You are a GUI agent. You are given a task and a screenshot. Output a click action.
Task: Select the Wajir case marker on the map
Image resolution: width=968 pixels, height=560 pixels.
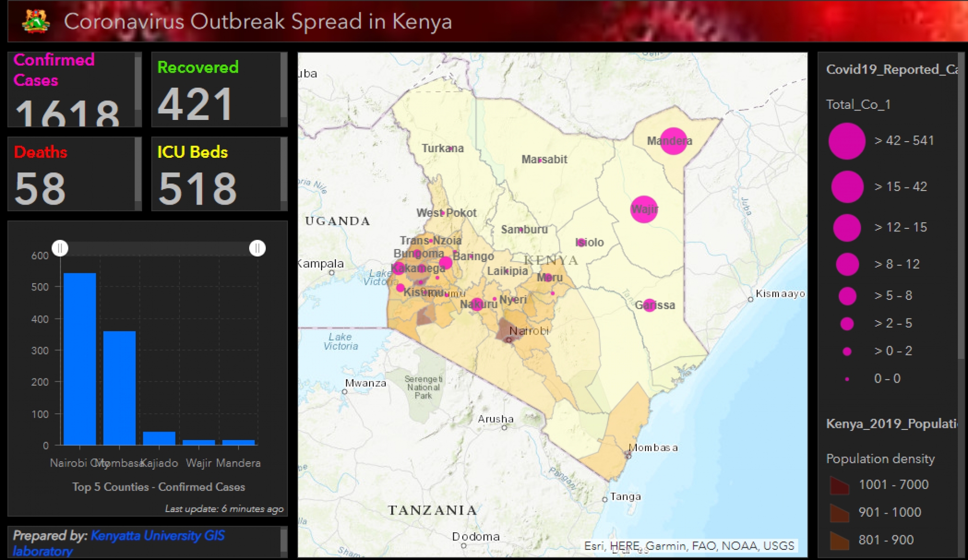point(644,209)
